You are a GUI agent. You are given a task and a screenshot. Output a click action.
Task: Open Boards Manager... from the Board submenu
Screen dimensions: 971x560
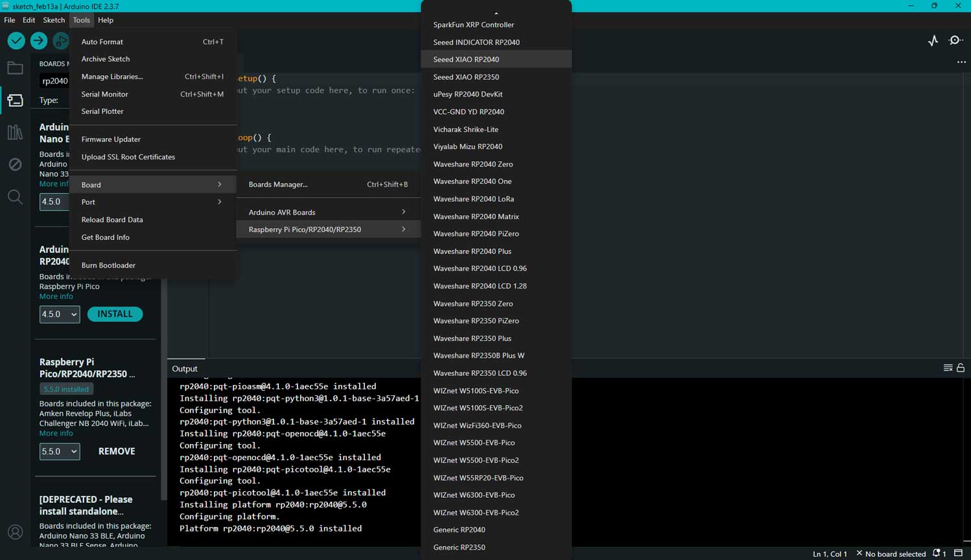[329, 185]
